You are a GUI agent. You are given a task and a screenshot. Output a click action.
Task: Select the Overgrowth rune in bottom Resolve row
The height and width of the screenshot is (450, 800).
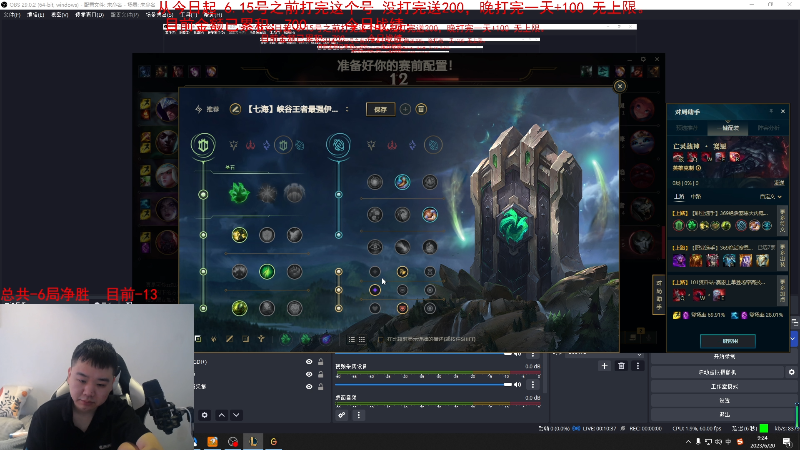(x=239, y=308)
